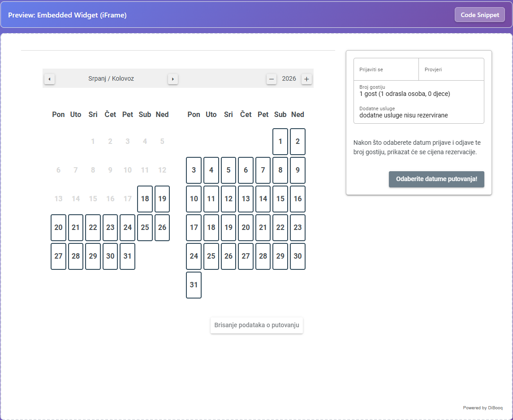The height and width of the screenshot is (420, 513).
Task: Pick July 22 in the left calendar
Action: click(93, 228)
